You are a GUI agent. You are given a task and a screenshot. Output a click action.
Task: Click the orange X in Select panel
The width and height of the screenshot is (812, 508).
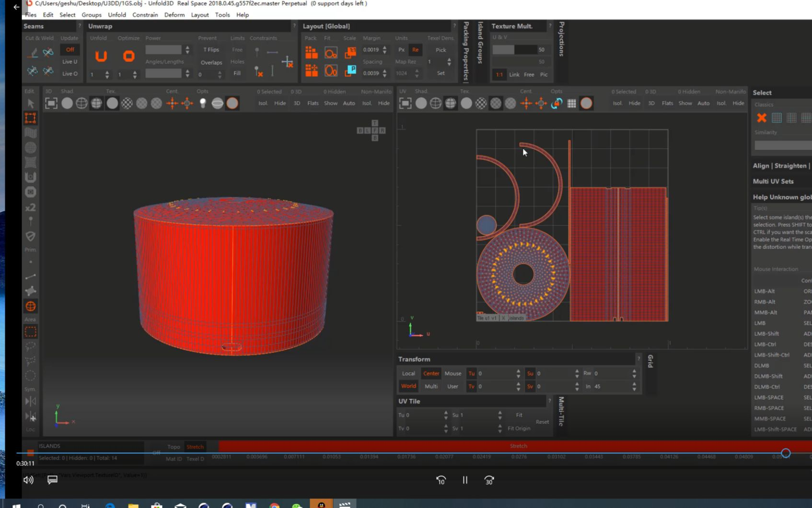point(762,117)
